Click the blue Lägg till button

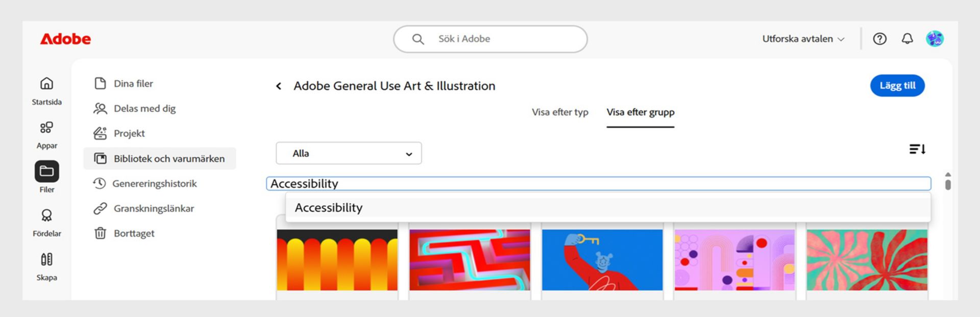point(897,85)
